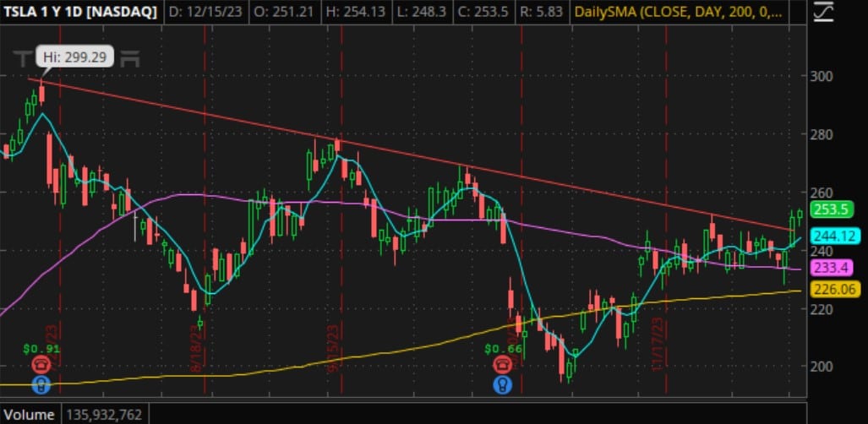Screen dimensions: 868x424
Task: Click the $0.91 earnings label
Action: [x=41, y=349]
